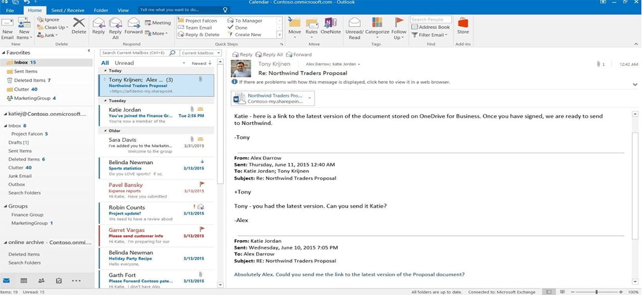
Task: Adjust the zoom slider in the status bar
Action: pyautogui.click(x=597, y=291)
